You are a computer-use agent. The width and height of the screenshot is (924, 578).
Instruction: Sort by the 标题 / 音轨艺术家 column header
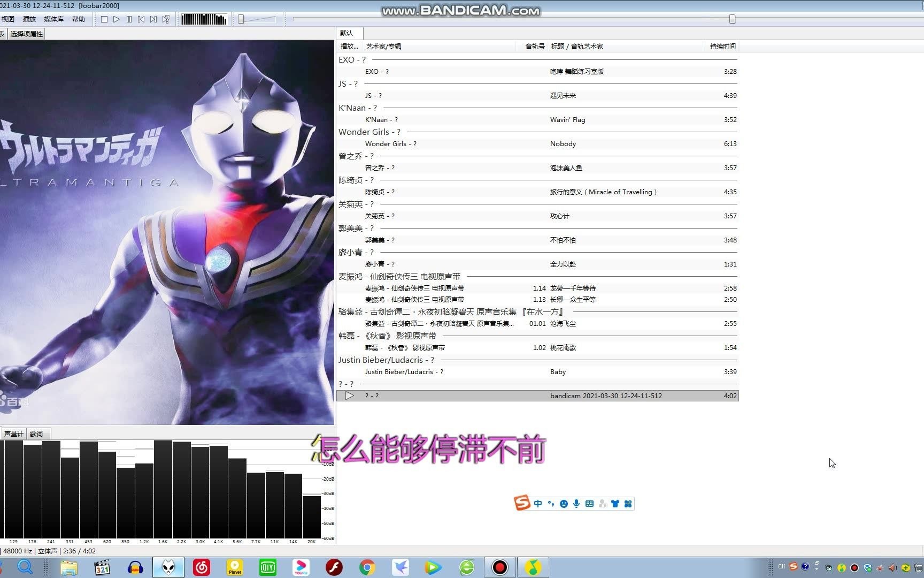[626, 47]
